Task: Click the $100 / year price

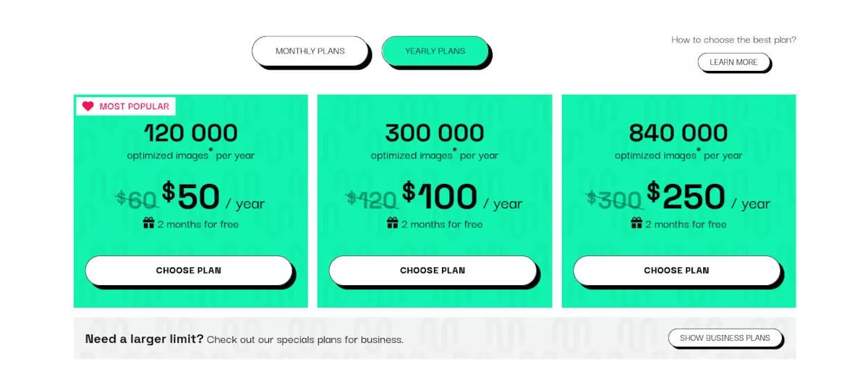Action: point(462,196)
